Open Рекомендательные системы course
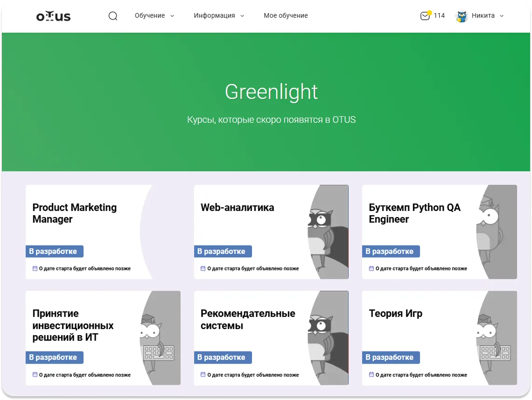This screenshot has height=400, width=532. click(248, 319)
